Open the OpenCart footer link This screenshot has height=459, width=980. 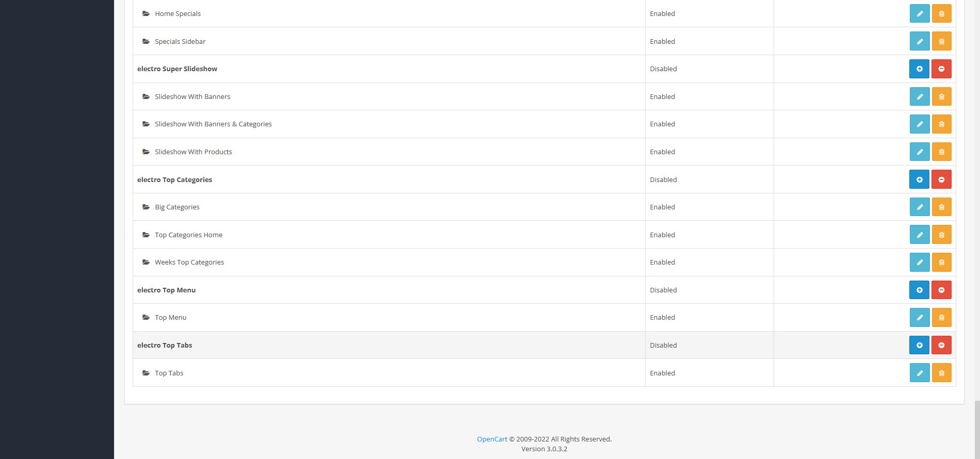[492, 439]
